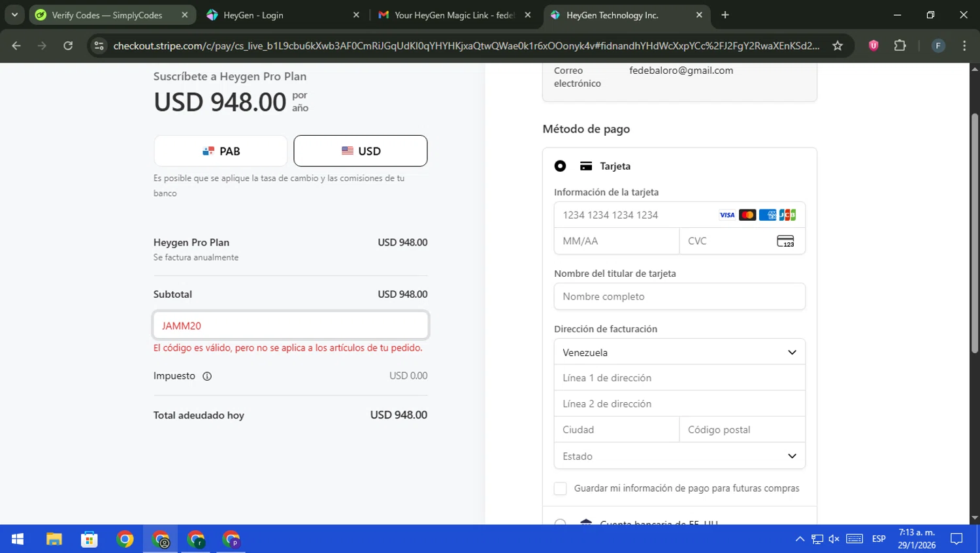
Task: Show hidden system tray icons
Action: [x=800, y=539]
